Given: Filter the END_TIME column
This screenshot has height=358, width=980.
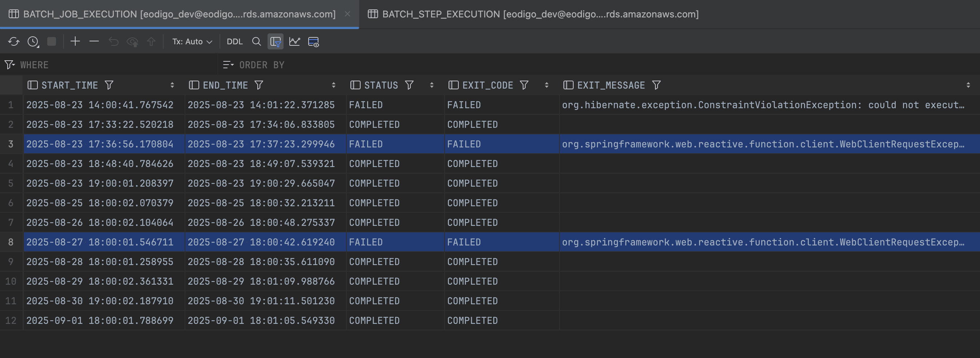Looking at the screenshot, I should pyautogui.click(x=259, y=85).
